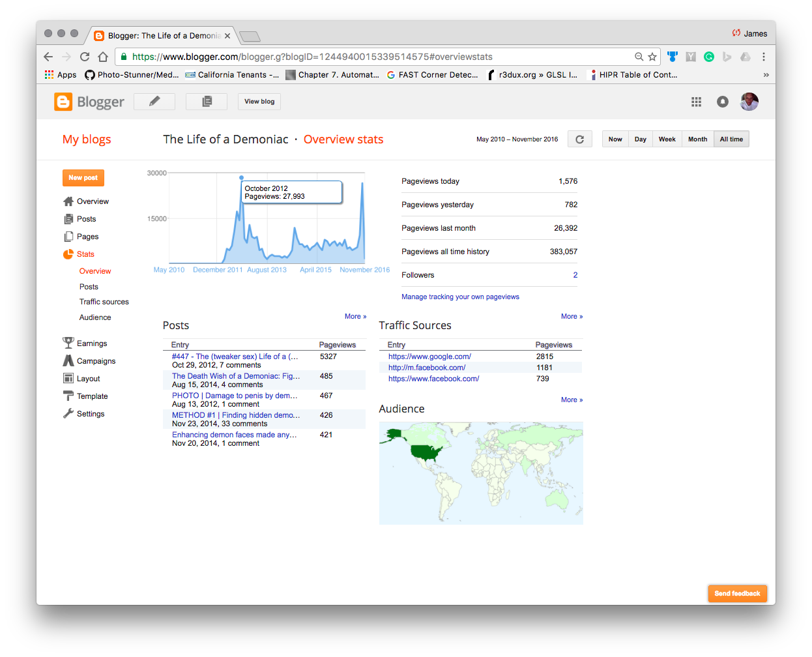Open the notifications bell icon

click(x=723, y=102)
